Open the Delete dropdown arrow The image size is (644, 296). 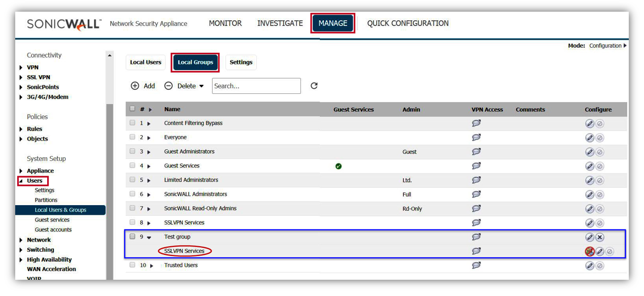click(201, 86)
